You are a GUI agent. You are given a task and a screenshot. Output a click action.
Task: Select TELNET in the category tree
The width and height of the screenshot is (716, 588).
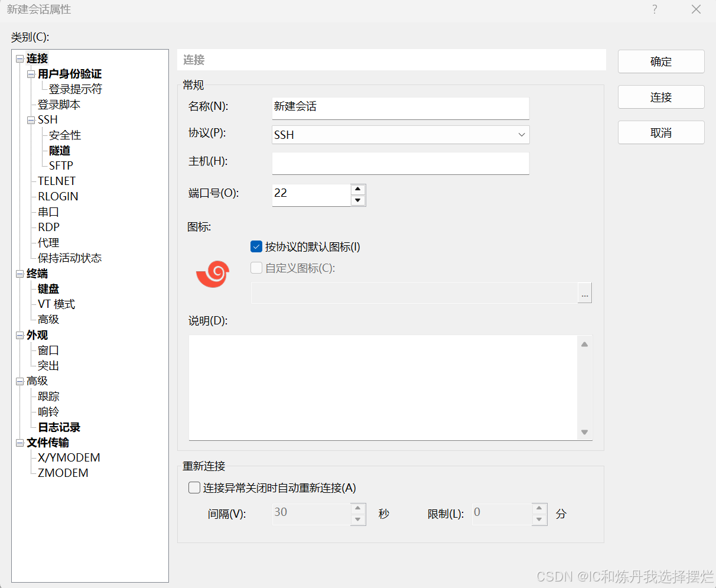pos(57,181)
